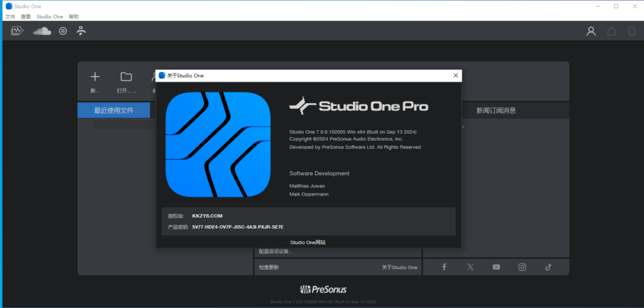Viewport: 644px width, 308px height.
Task: Minimize the Studio One main window
Action: pos(597,6)
